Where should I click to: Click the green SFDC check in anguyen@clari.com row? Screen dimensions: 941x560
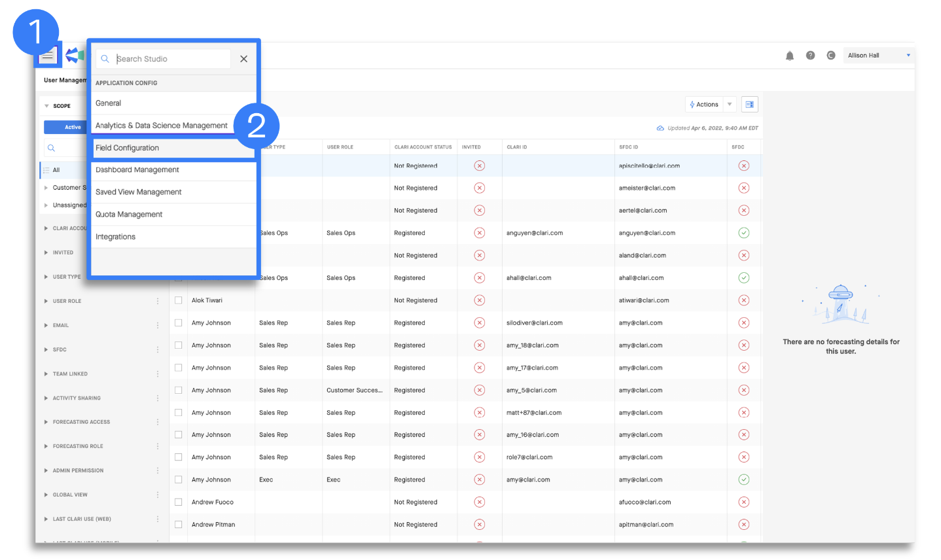(x=744, y=233)
